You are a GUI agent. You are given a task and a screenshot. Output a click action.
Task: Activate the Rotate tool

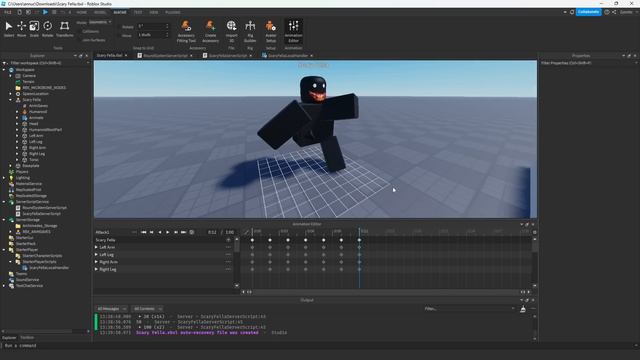[47, 29]
